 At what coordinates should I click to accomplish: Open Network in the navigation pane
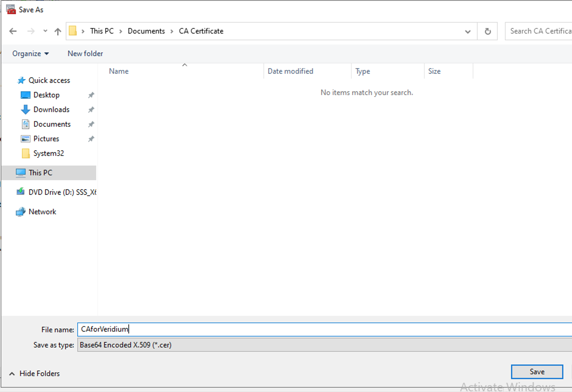click(42, 212)
